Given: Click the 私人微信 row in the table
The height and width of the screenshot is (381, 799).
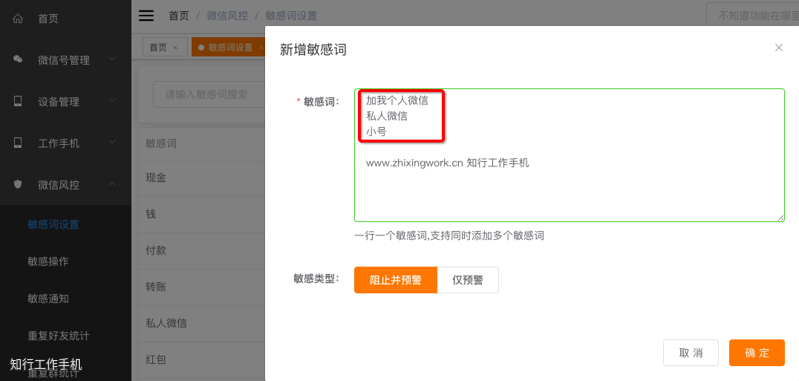Looking at the screenshot, I should click(x=201, y=323).
